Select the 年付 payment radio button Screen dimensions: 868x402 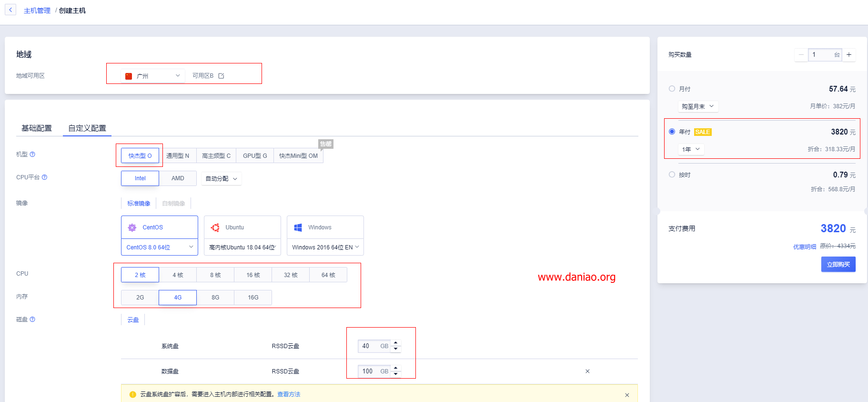tap(672, 132)
